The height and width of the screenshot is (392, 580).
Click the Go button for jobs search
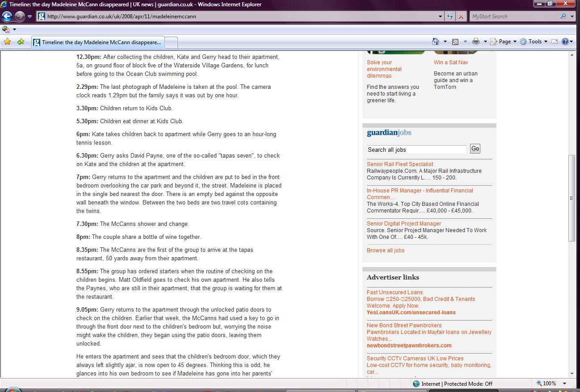pos(475,149)
